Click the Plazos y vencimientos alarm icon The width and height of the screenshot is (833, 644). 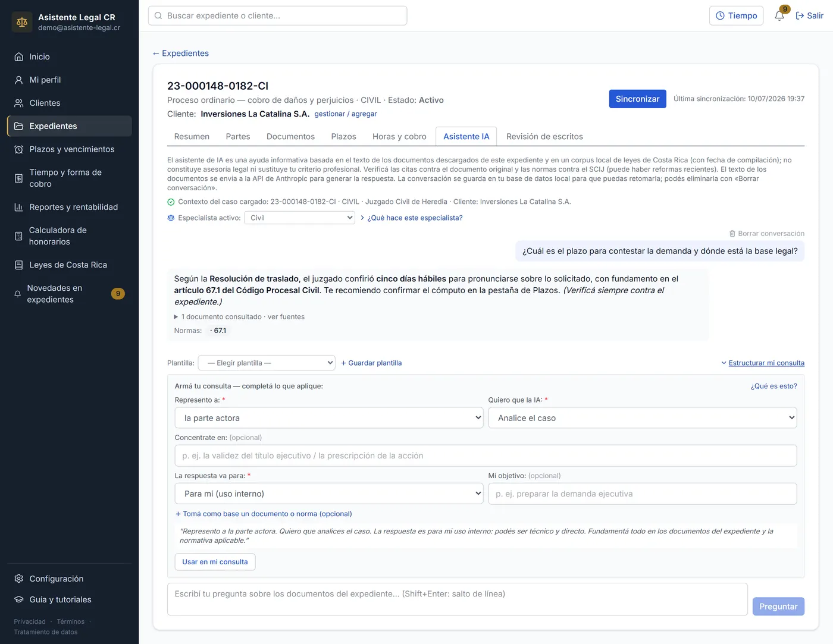(18, 150)
